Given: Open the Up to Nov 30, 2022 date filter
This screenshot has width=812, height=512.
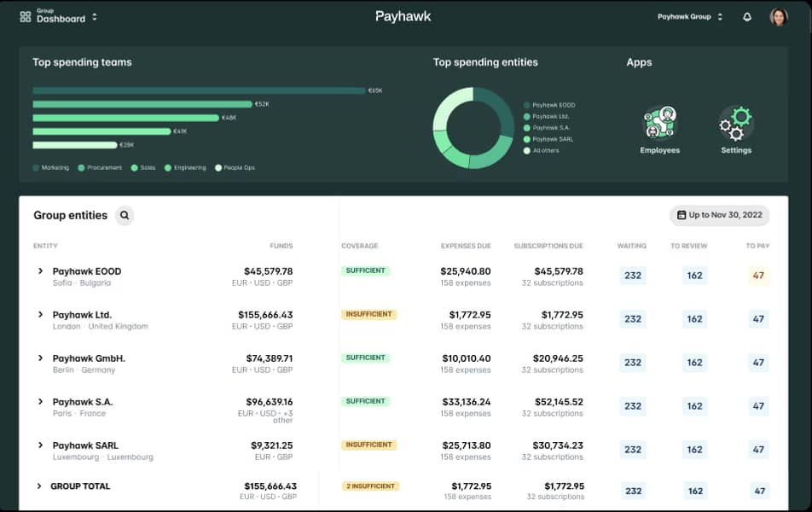Looking at the screenshot, I should click(x=719, y=215).
